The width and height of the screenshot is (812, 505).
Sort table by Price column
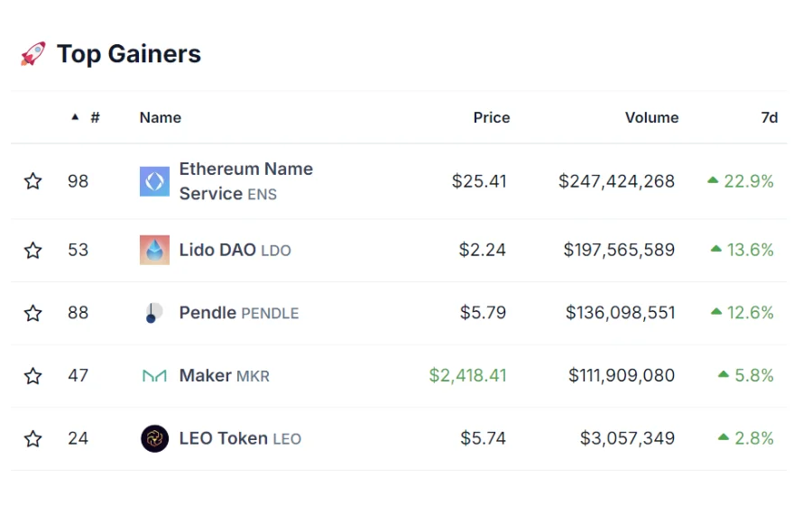(491, 117)
